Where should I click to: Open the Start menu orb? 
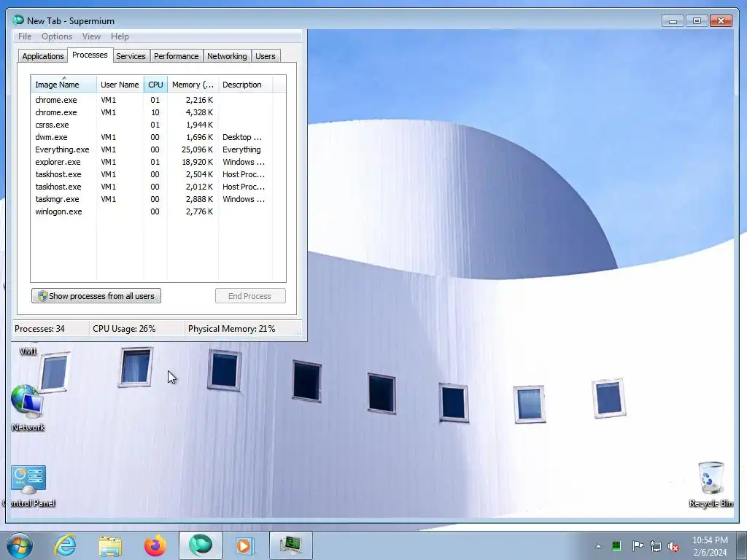20,545
